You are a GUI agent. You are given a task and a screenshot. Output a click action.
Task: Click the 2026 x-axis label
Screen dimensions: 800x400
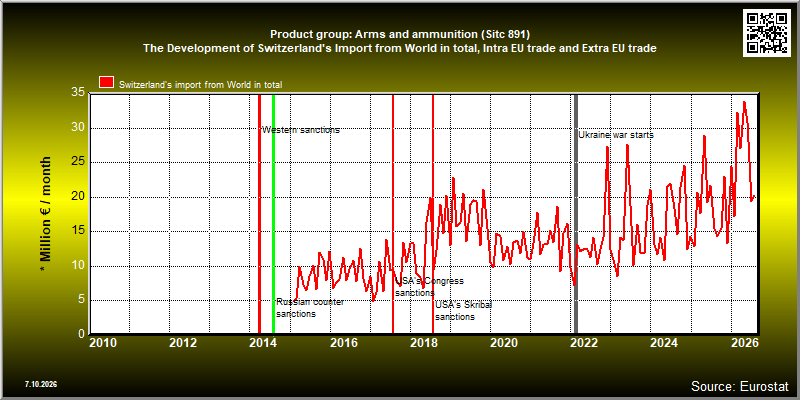(744, 342)
